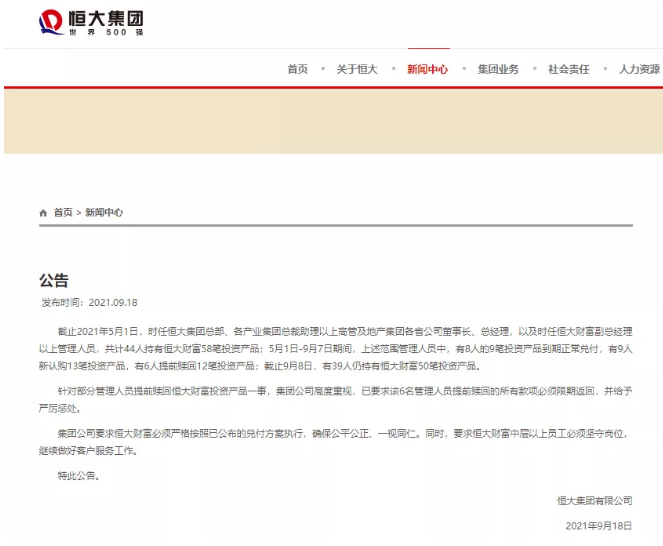Open the 社会责任 menu item
Image resolution: width=663 pixels, height=546 pixels.
(x=569, y=69)
